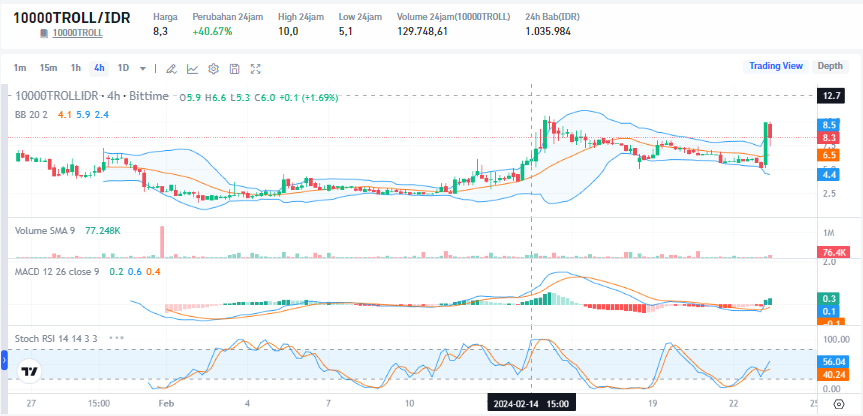Click the book icon beside 10000TROLL link

click(x=44, y=34)
